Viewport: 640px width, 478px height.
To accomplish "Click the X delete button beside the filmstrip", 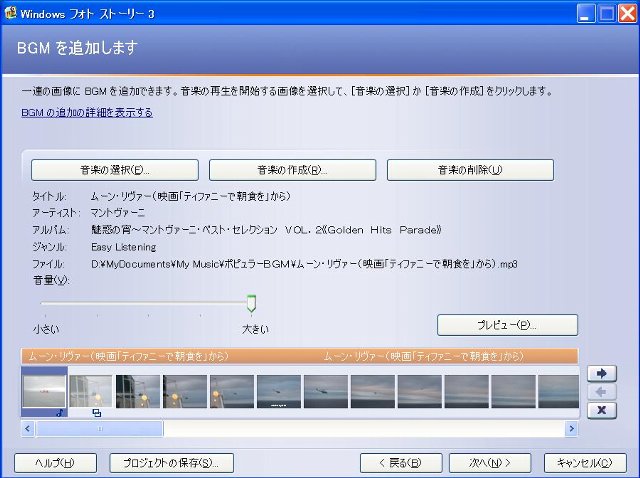I will (602, 410).
